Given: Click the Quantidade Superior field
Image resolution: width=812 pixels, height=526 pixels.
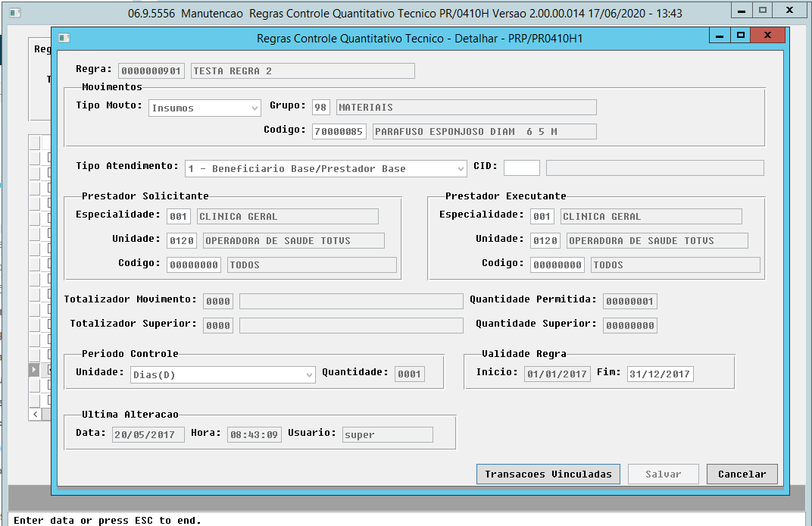Looking at the screenshot, I should click(x=630, y=325).
